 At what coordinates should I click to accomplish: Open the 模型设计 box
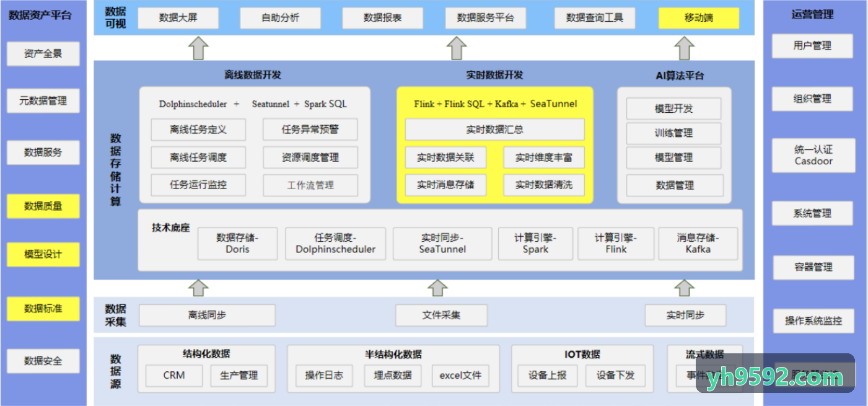[43, 254]
